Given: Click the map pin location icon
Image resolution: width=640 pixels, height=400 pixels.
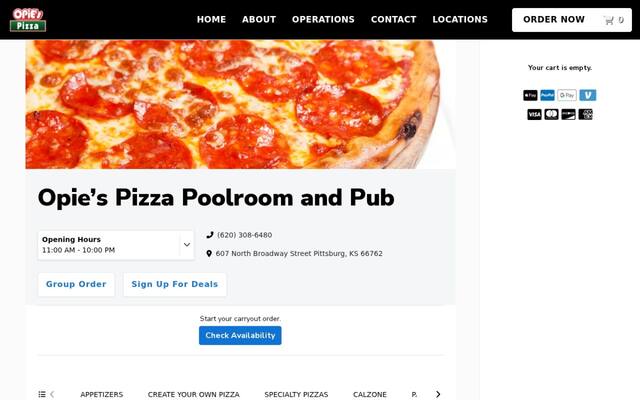Looking at the screenshot, I should [209, 253].
